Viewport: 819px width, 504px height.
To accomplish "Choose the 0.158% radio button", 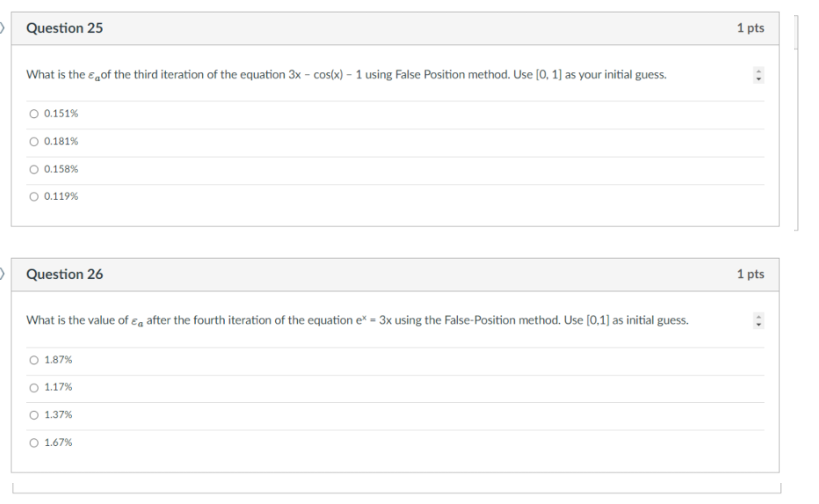I will pos(34,168).
